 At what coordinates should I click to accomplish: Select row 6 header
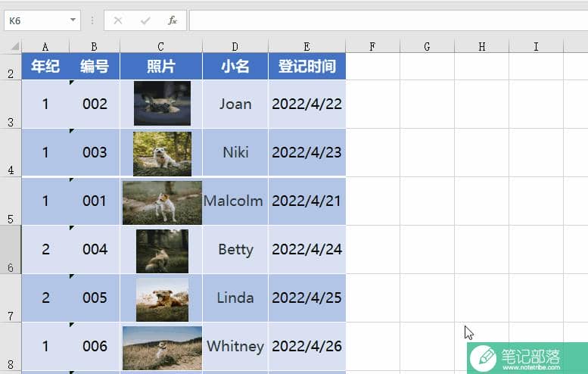pyautogui.click(x=11, y=249)
